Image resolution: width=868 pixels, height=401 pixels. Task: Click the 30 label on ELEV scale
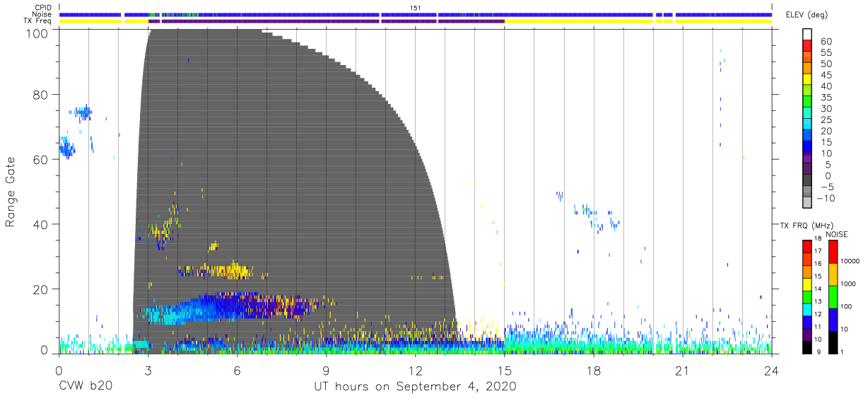pos(826,109)
